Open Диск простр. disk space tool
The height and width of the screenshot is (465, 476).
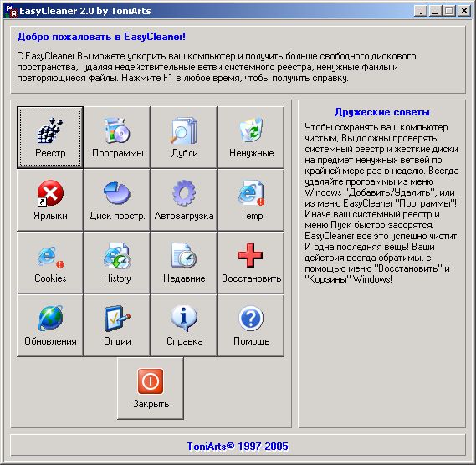click(117, 200)
